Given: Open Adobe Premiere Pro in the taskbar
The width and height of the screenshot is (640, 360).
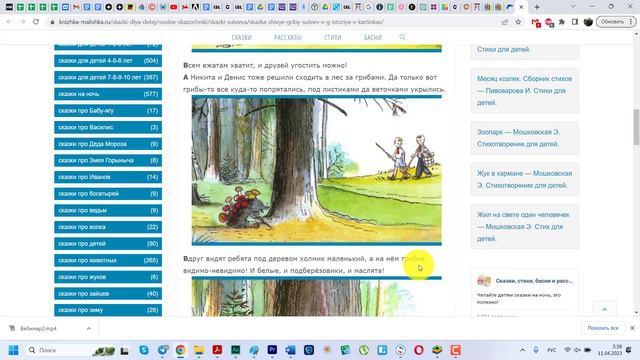Looking at the screenshot, I should pos(272,350).
